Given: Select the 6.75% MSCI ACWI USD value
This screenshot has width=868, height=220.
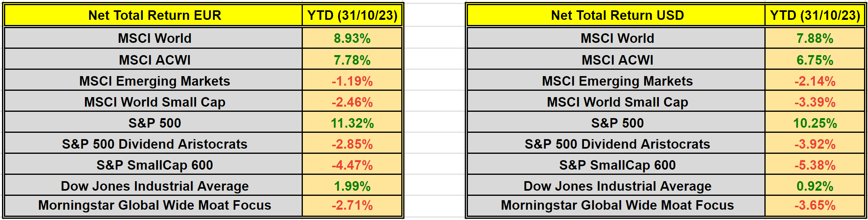Looking at the screenshot, I should tap(815, 59).
